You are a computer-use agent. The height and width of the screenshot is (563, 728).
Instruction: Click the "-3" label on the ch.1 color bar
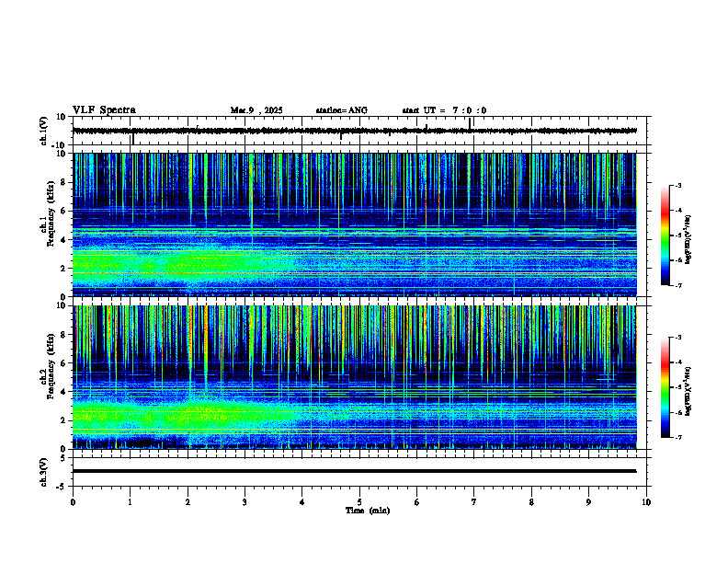(677, 185)
